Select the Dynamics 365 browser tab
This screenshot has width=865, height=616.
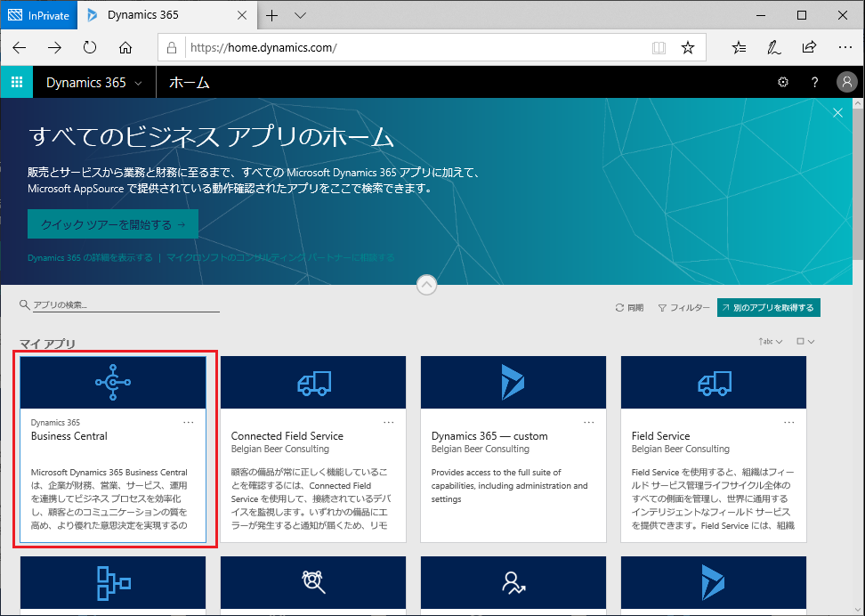pos(166,15)
